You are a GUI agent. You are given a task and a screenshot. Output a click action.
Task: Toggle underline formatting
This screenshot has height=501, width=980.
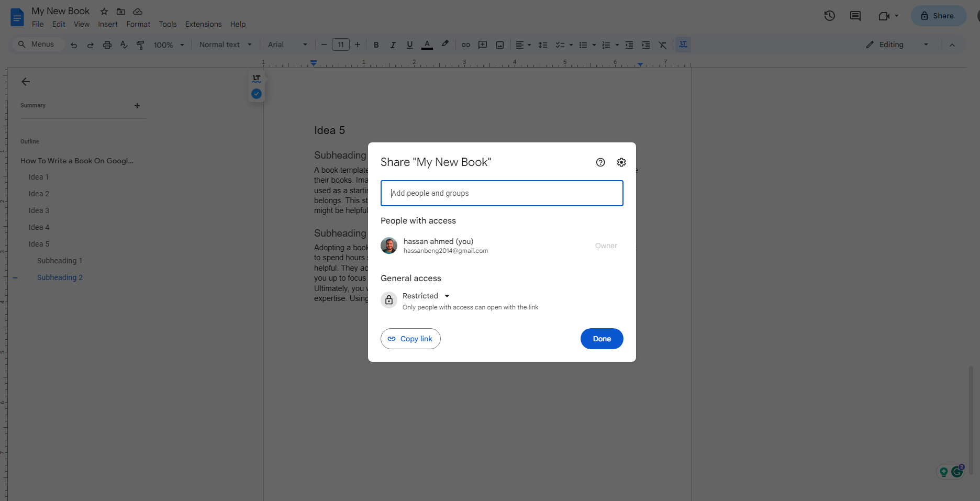410,45
